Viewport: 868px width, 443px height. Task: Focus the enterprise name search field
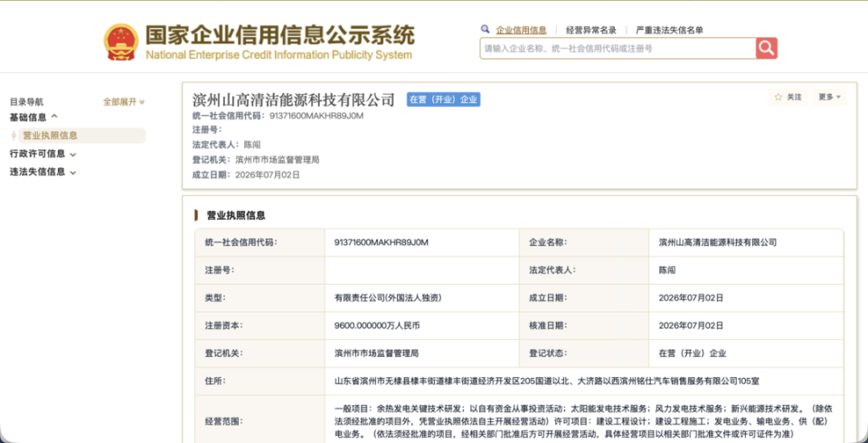[618, 48]
